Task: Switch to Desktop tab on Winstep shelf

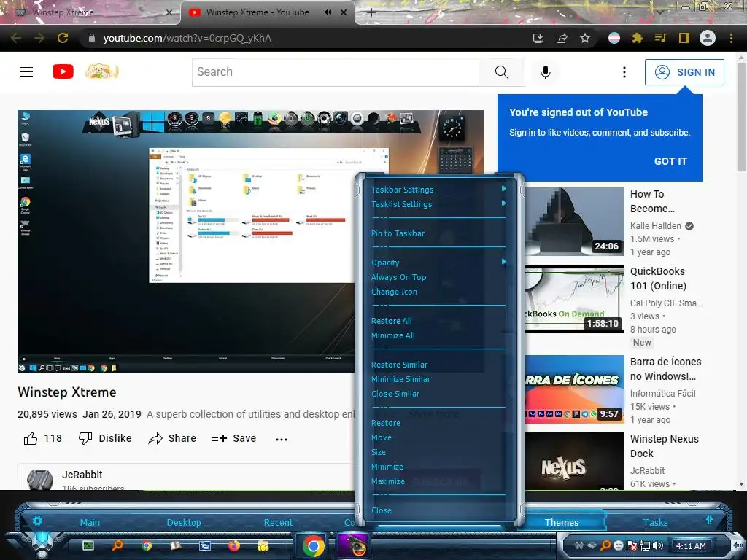Action: [x=184, y=522]
